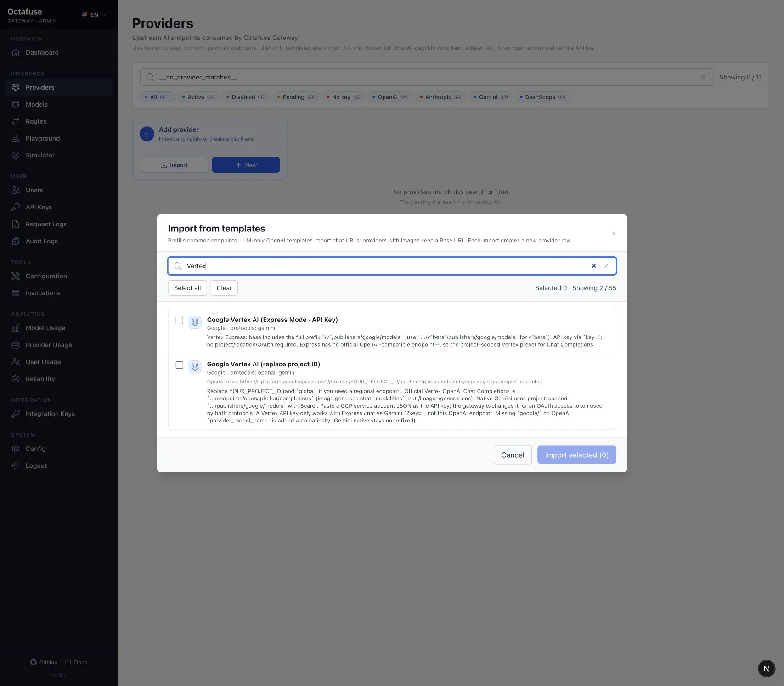784x686 pixels.
Task: Select the No key filter chip
Action: point(344,97)
